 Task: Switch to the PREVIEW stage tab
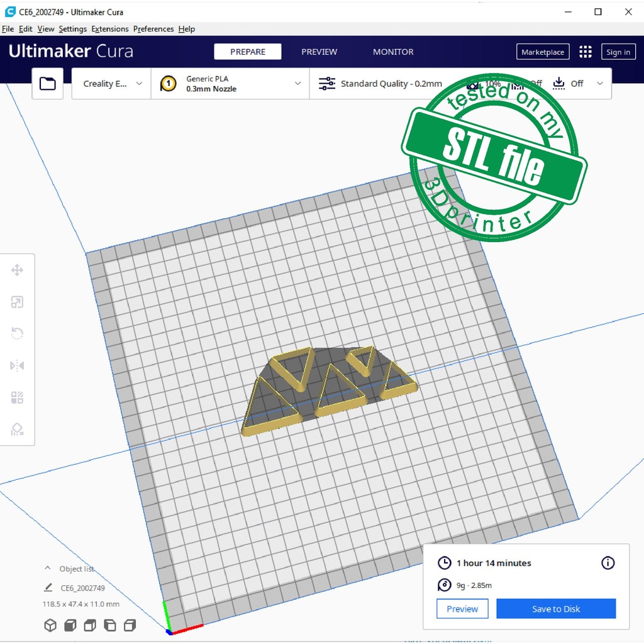[x=319, y=52]
